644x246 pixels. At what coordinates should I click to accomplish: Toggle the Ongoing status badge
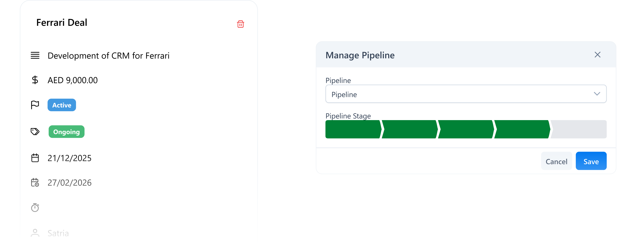point(66,131)
